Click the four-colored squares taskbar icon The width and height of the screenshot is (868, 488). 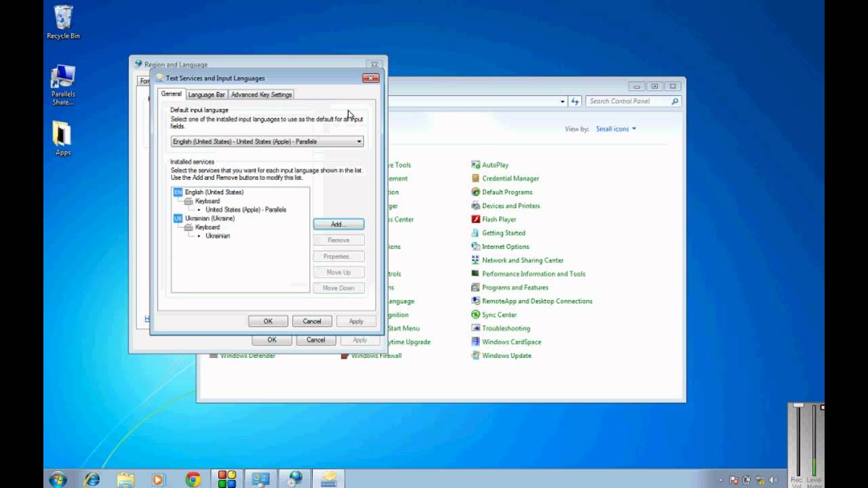pyautogui.click(x=226, y=479)
